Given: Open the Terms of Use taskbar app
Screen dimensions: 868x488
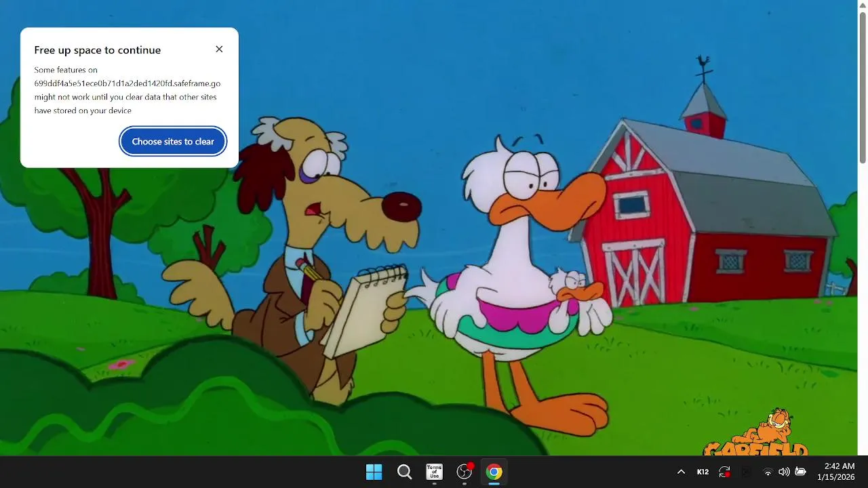Looking at the screenshot, I should (434, 472).
